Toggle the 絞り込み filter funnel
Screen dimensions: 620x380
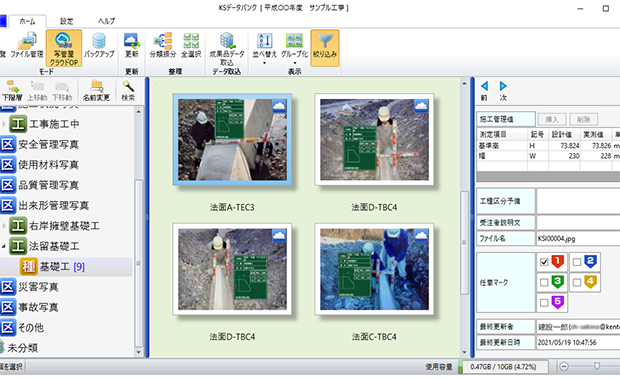325,48
